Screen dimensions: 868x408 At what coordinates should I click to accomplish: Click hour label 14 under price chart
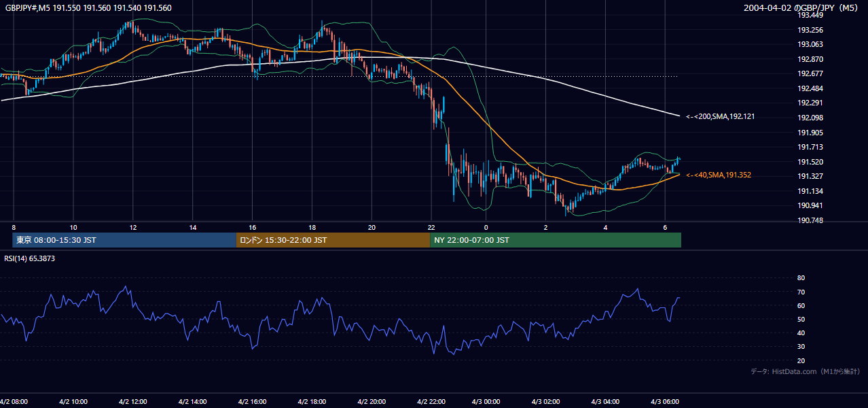(x=192, y=226)
